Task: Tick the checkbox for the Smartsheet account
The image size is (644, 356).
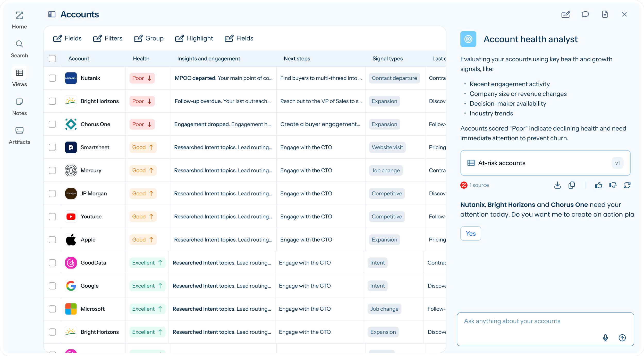Action: 52,147
